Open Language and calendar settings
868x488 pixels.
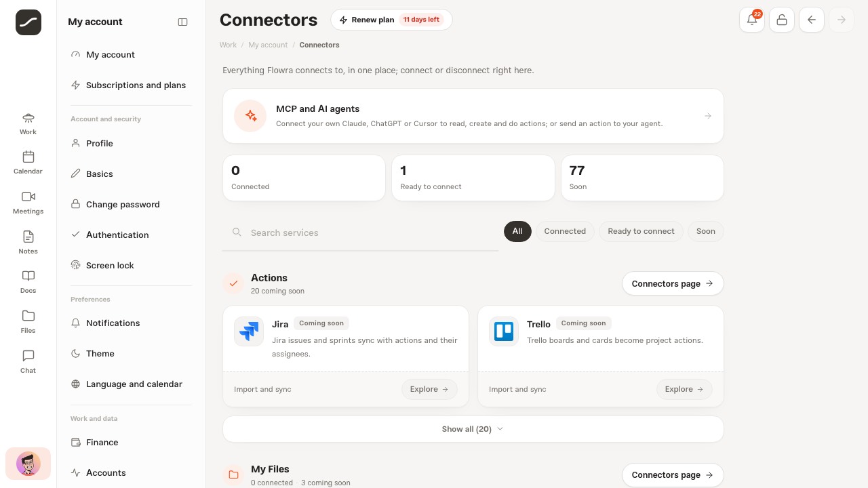[131, 384]
